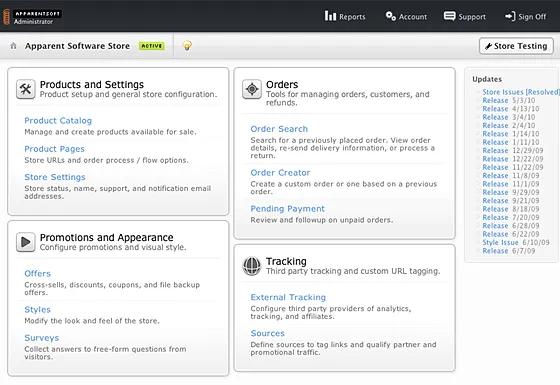Click the Tracking globe icon
Image resolution: width=560 pixels, height=385 pixels.
click(x=252, y=266)
